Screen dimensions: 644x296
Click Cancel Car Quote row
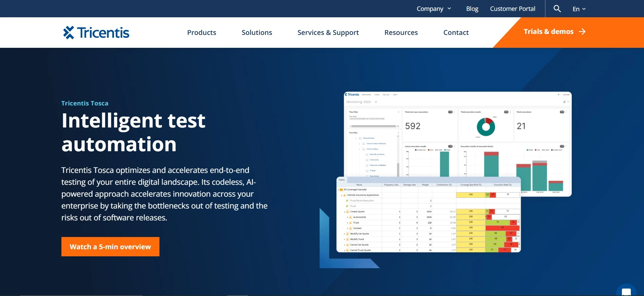click(429, 244)
